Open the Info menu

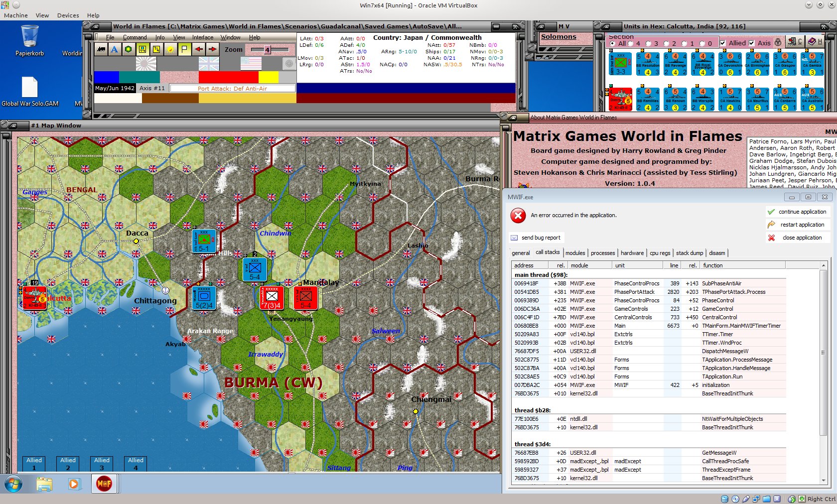(160, 37)
